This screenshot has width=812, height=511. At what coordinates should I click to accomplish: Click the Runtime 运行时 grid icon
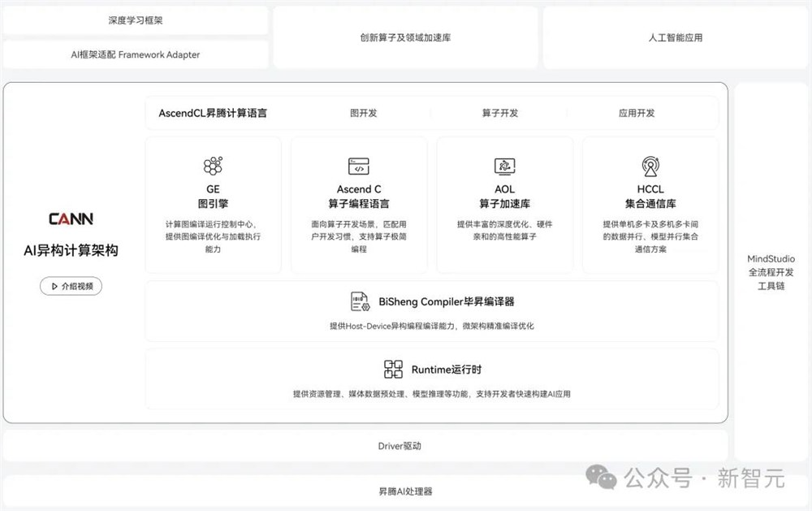point(394,369)
